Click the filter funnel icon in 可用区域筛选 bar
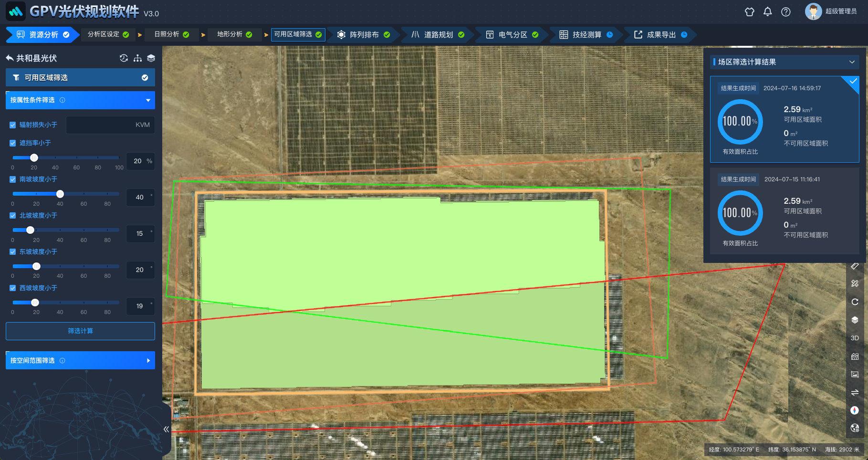 pyautogui.click(x=16, y=77)
